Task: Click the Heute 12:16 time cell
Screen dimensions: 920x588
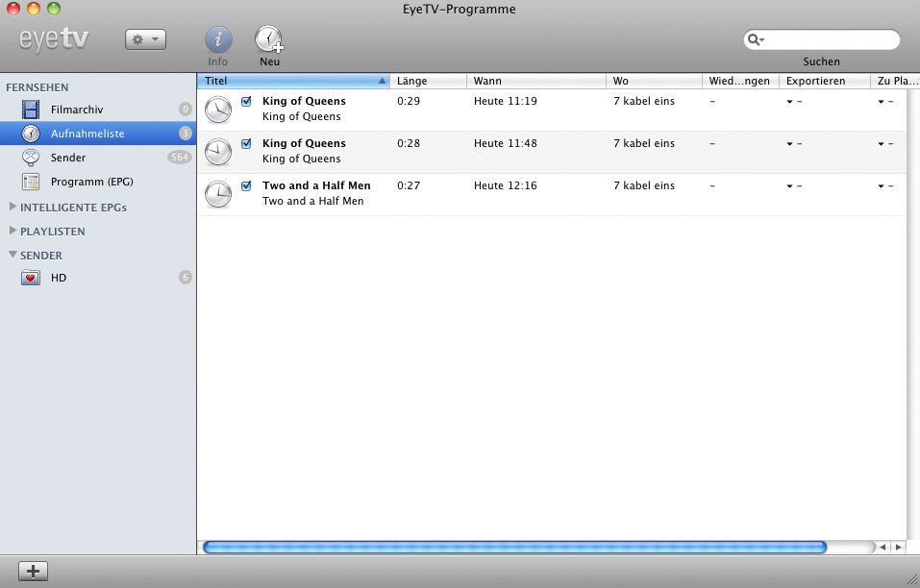Action: pyautogui.click(x=505, y=185)
